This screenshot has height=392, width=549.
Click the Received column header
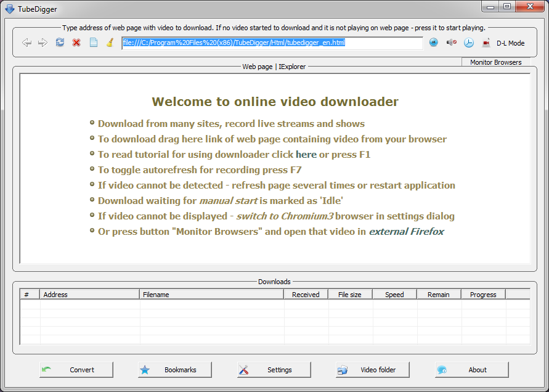coord(306,295)
